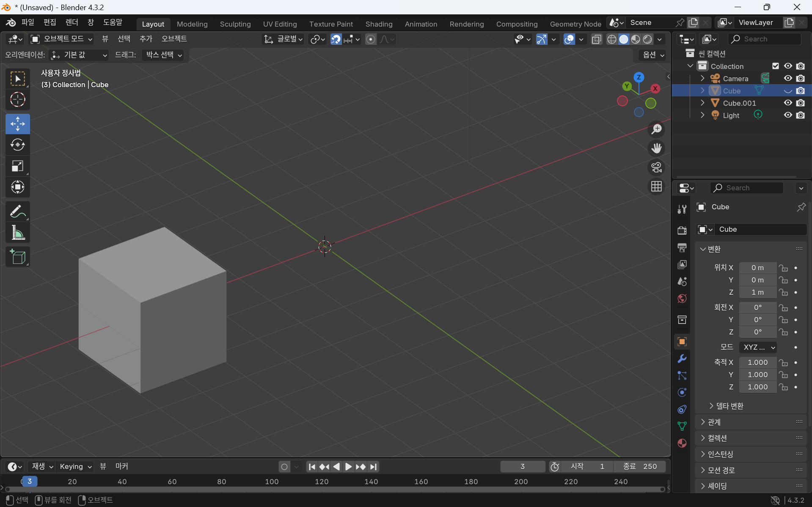Select the 3D Cursor tool

(x=18, y=100)
